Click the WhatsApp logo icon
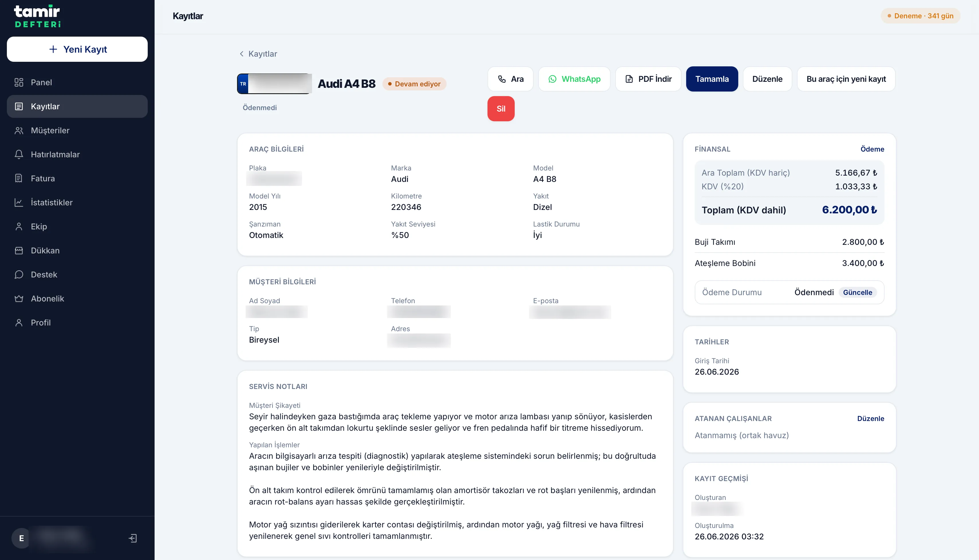The image size is (979, 560). (552, 79)
